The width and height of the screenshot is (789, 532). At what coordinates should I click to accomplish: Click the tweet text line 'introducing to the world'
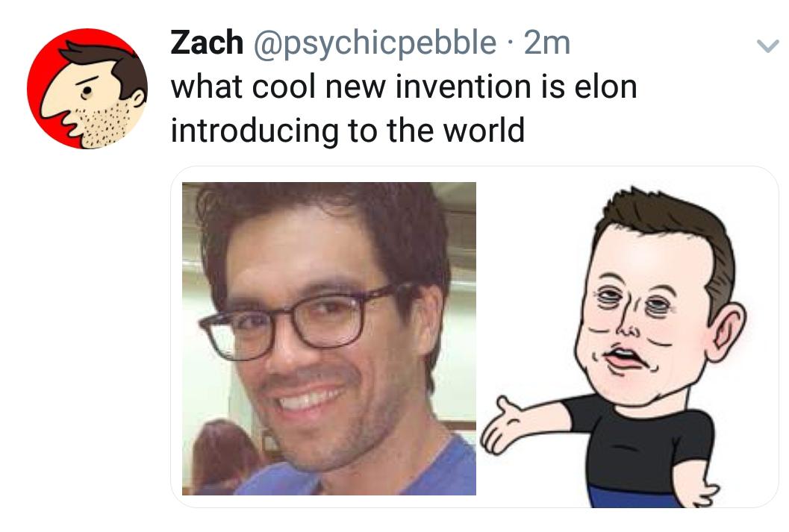coord(348,131)
